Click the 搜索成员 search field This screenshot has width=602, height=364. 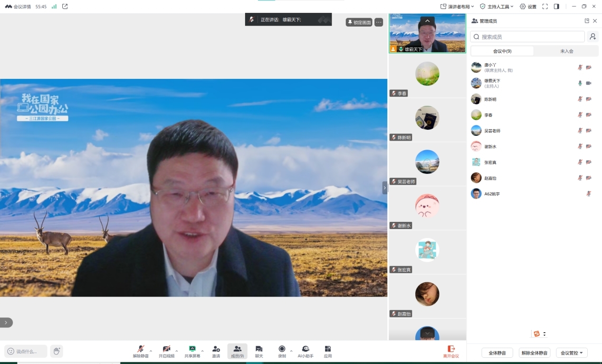(x=527, y=37)
